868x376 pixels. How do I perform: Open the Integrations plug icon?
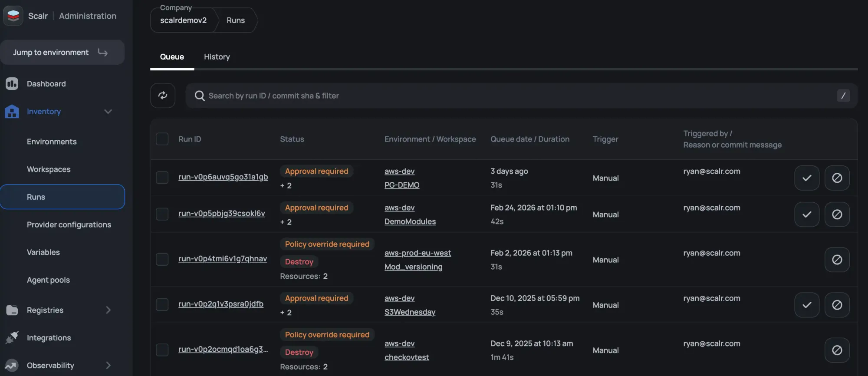(12, 337)
